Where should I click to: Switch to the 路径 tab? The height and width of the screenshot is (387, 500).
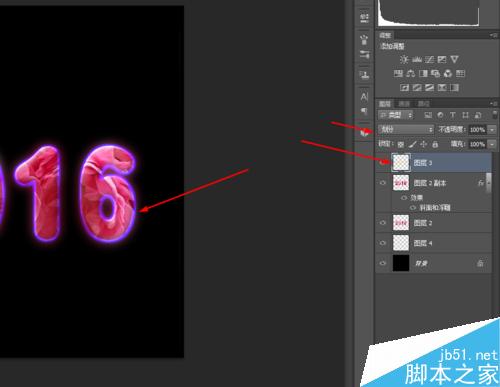(x=424, y=104)
